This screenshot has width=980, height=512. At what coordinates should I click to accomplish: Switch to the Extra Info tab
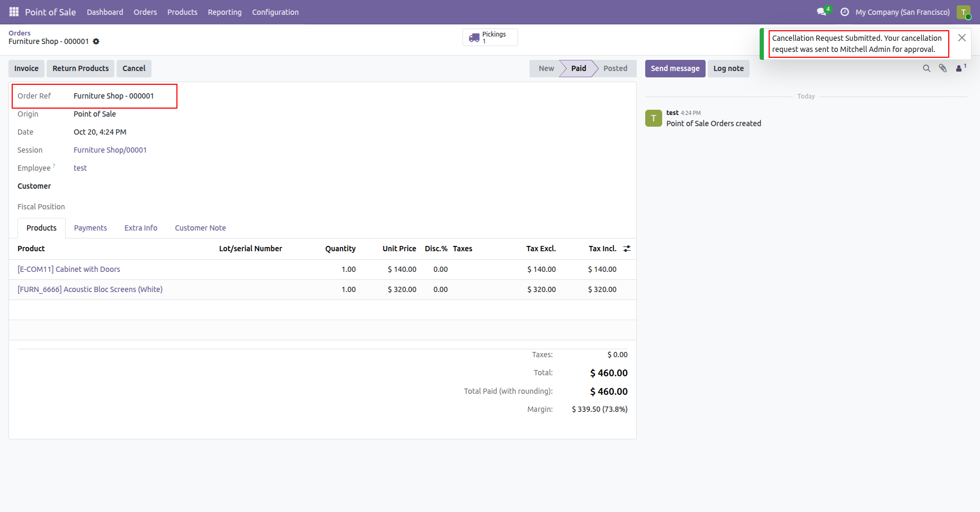(141, 228)
